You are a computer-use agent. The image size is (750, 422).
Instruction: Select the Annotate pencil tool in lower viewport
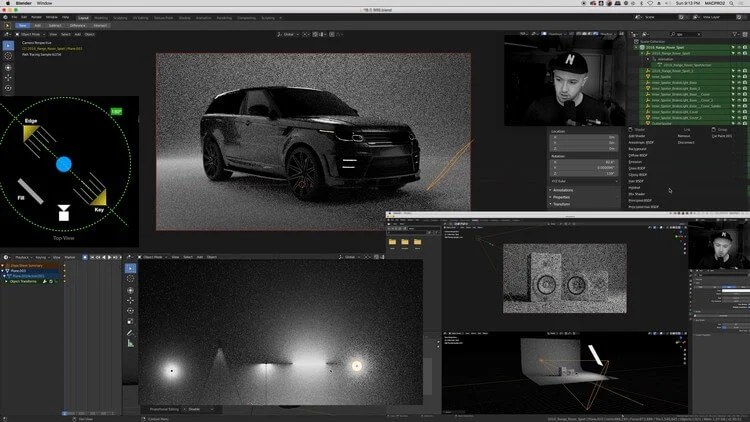tap(130, 333)
